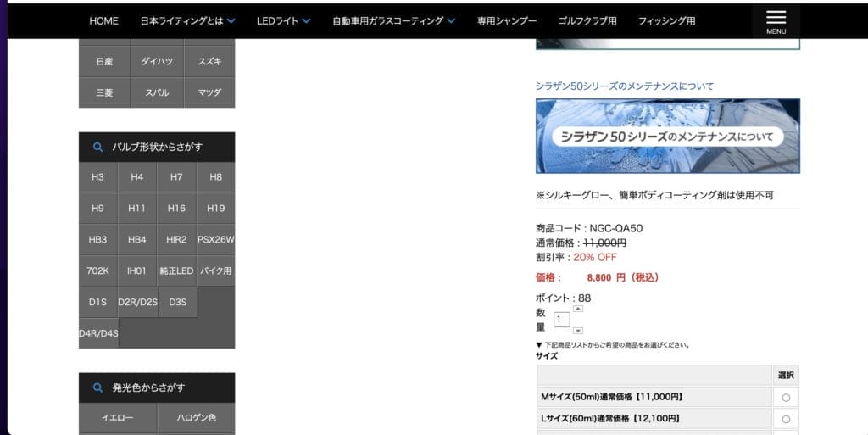868x435 pixels.
Task: Choose the H9 bulb type
Action: pos(98,208)
